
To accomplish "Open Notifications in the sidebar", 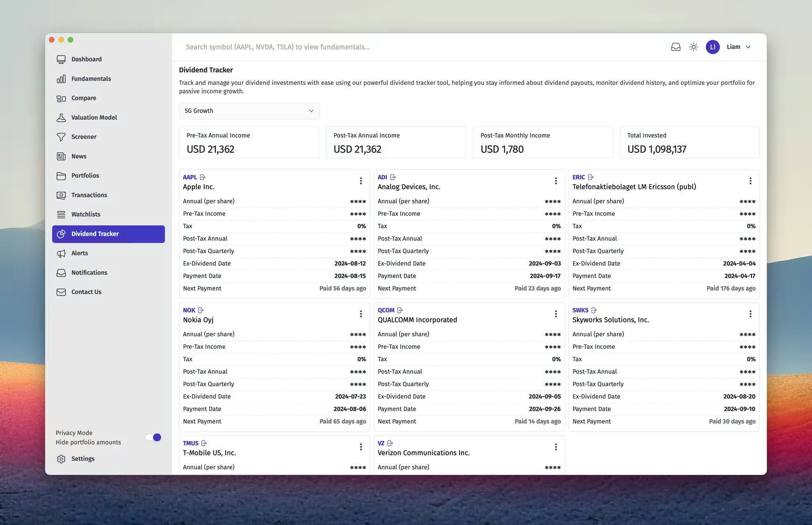I will pos(108,273).
